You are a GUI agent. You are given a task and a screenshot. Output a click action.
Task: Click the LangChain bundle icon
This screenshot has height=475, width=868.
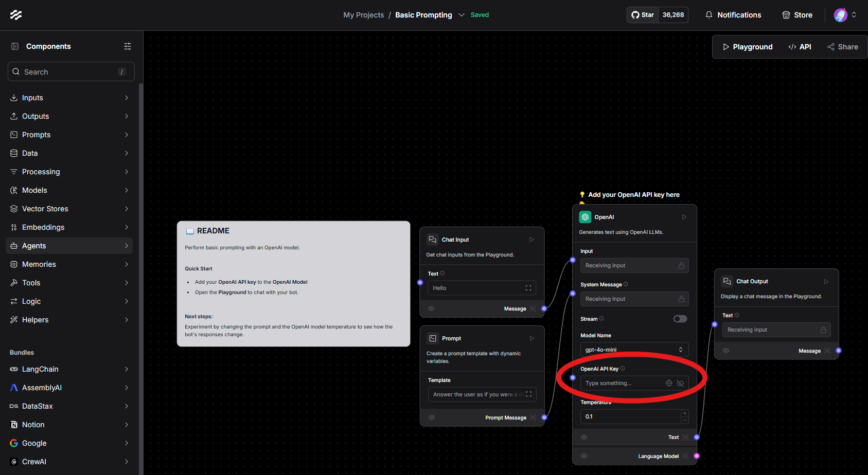(14, 369)
